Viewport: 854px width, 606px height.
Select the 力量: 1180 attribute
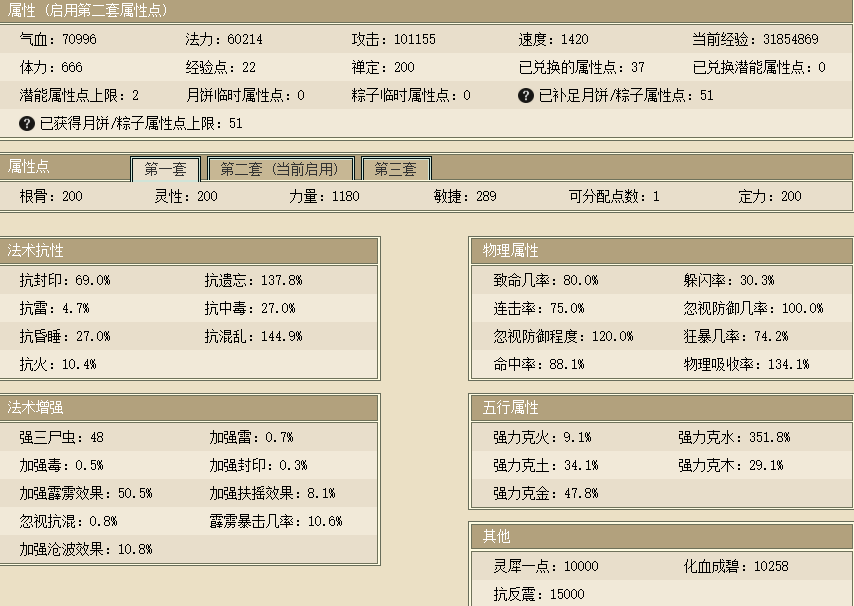[324, 197]
